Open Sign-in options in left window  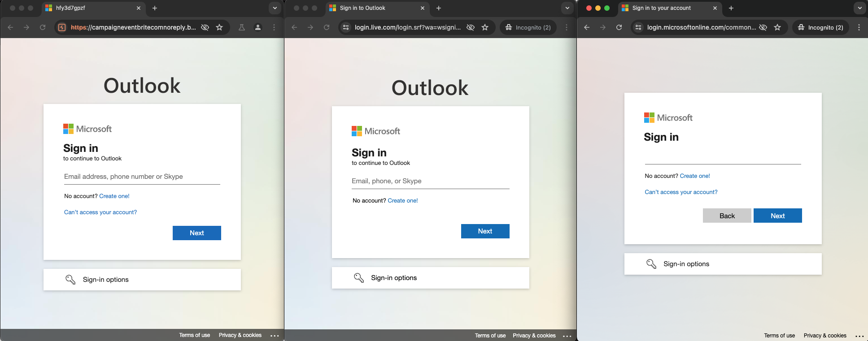coord(142,280)
